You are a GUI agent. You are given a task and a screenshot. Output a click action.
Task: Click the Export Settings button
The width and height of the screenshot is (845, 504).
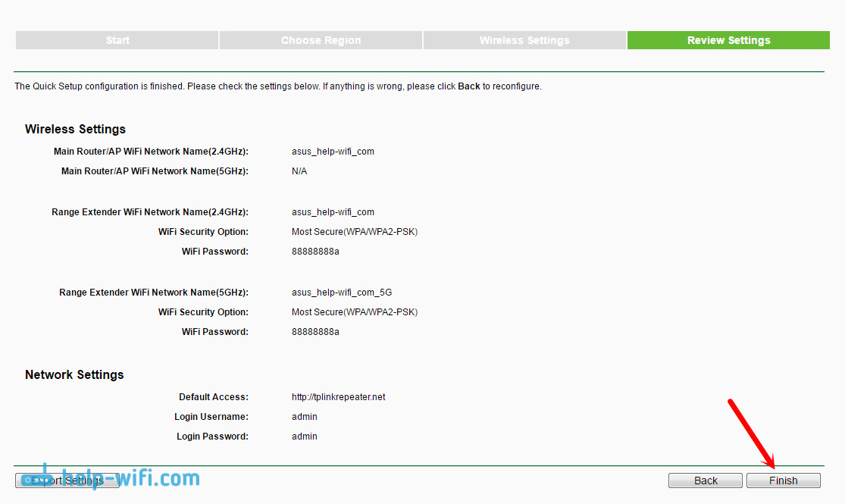[67, 481]
